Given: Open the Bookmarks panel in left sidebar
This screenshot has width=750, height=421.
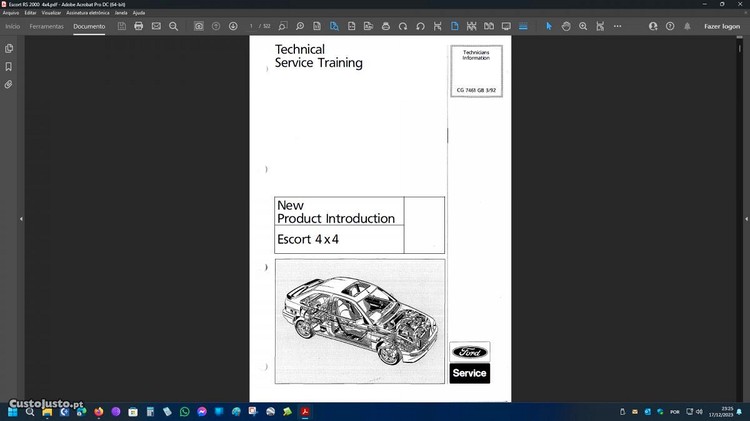Looking at the screenshot, I should click(9, 66).
